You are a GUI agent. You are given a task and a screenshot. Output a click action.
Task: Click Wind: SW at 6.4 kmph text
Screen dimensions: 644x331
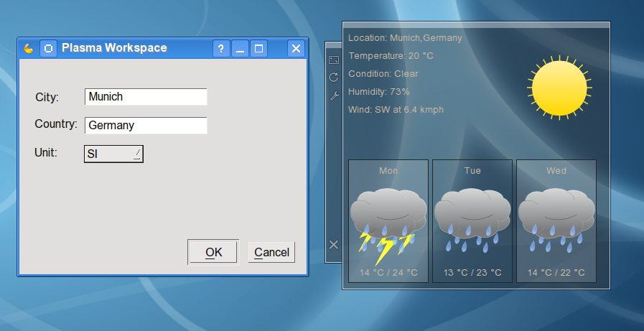click(396, 110)
